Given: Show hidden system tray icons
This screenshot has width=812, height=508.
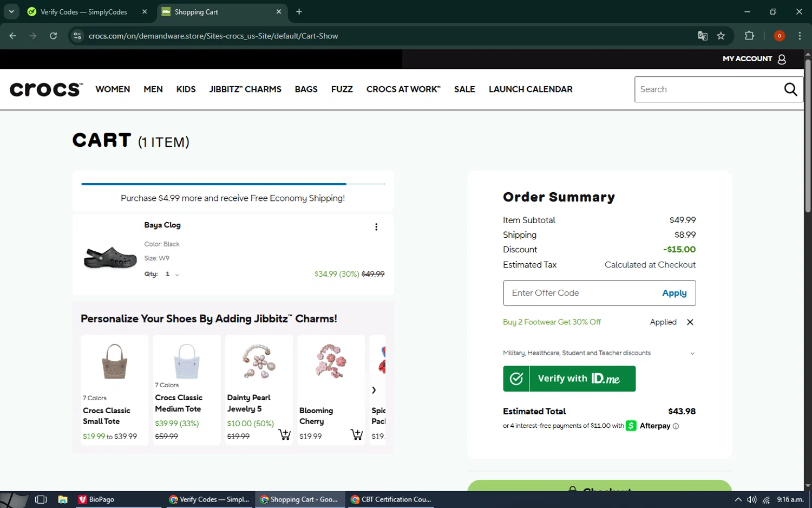Looking at the screenshot, I should coord(738,499).
